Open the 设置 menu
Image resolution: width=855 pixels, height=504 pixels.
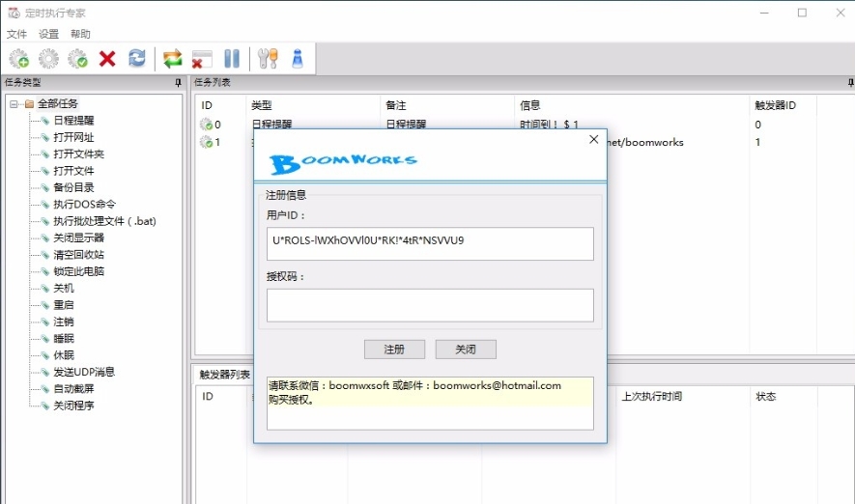pos(48,34)
